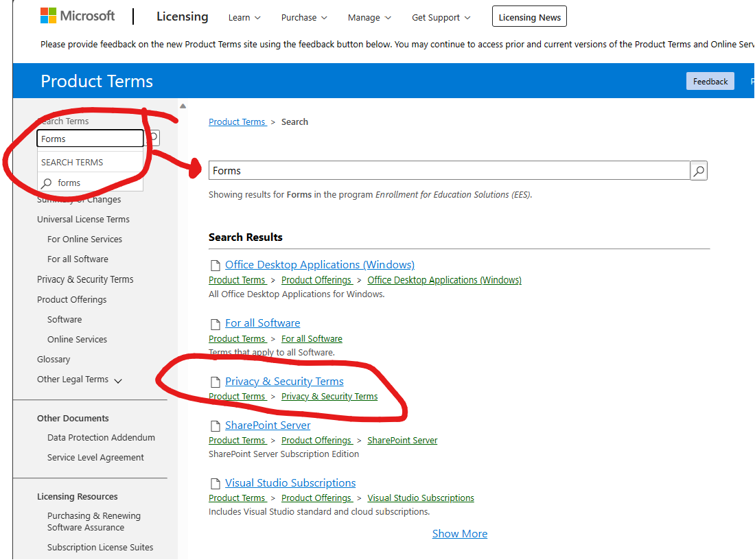Click the magnifier icon in sidebar search
755x560 pixels.
pyautogui.click(x=152, y=138)
